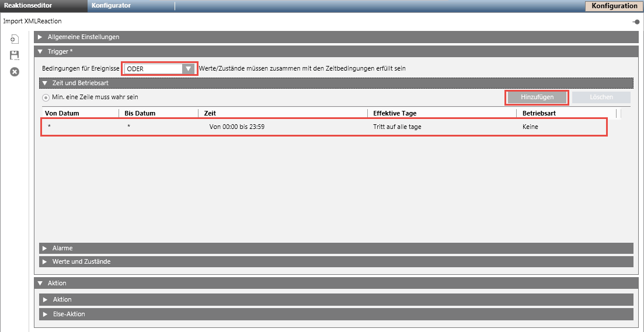This screenshot has height=332, width=644.
Task: Click the Von Datum column header
Action: point(62,113)
